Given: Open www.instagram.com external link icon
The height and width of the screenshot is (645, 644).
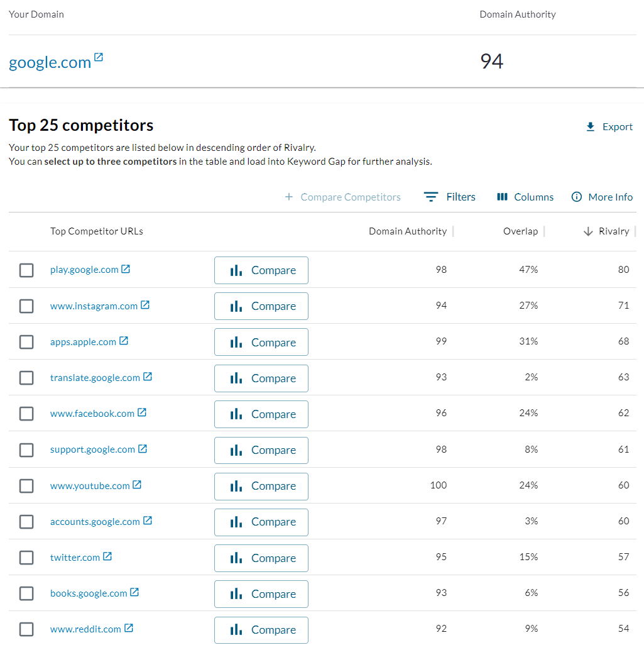Looking at the screenshot, I should (145, 305).
